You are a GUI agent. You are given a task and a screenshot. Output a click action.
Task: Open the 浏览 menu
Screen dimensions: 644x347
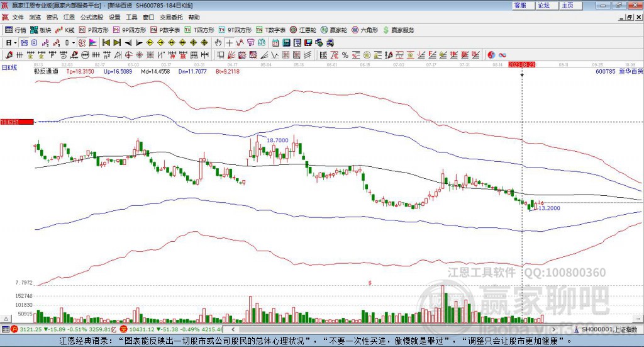coord(35,17)
